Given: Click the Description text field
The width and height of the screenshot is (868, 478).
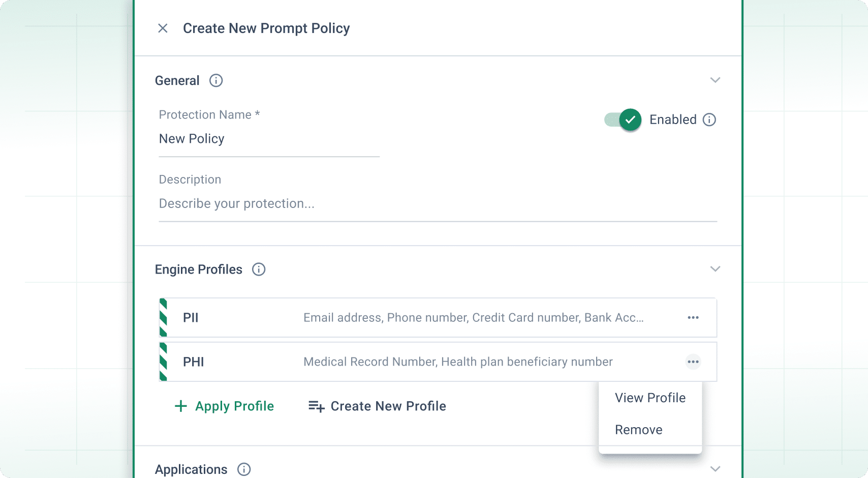Looking at the screenshot, I should pyautogui.click(x=437, y=204).
